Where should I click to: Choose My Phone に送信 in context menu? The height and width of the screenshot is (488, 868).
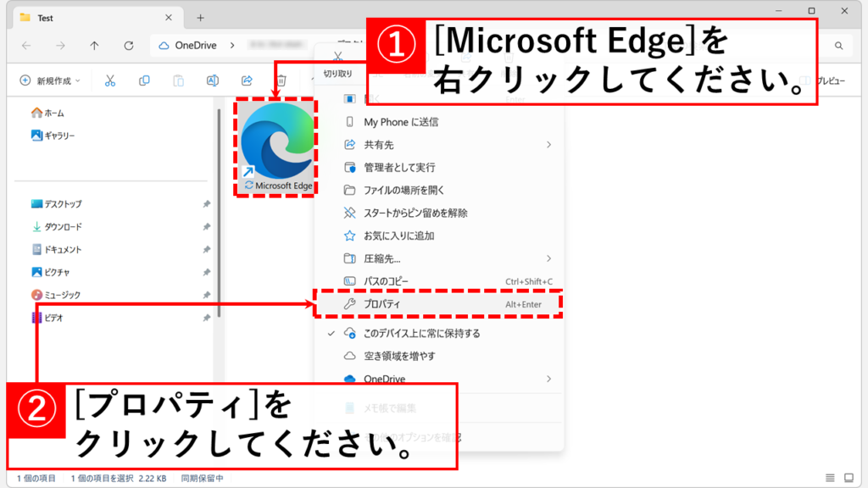tap(440, 122)
